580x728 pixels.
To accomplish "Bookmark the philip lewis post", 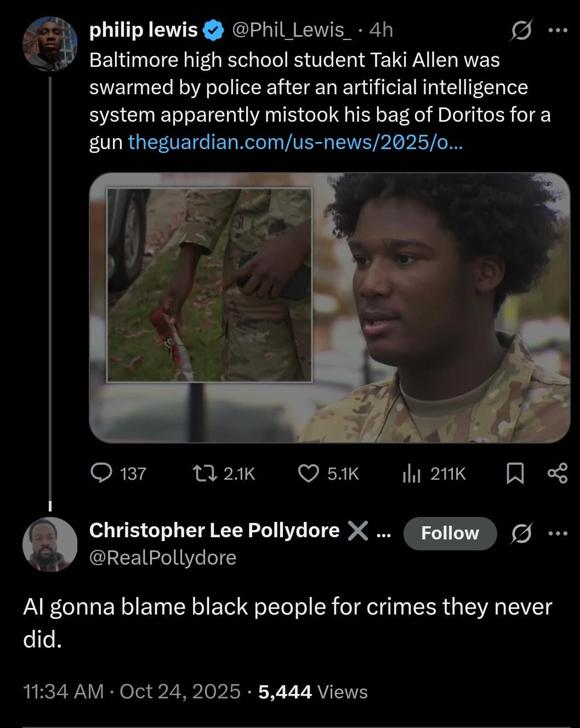I will click(x=514, y=473).
